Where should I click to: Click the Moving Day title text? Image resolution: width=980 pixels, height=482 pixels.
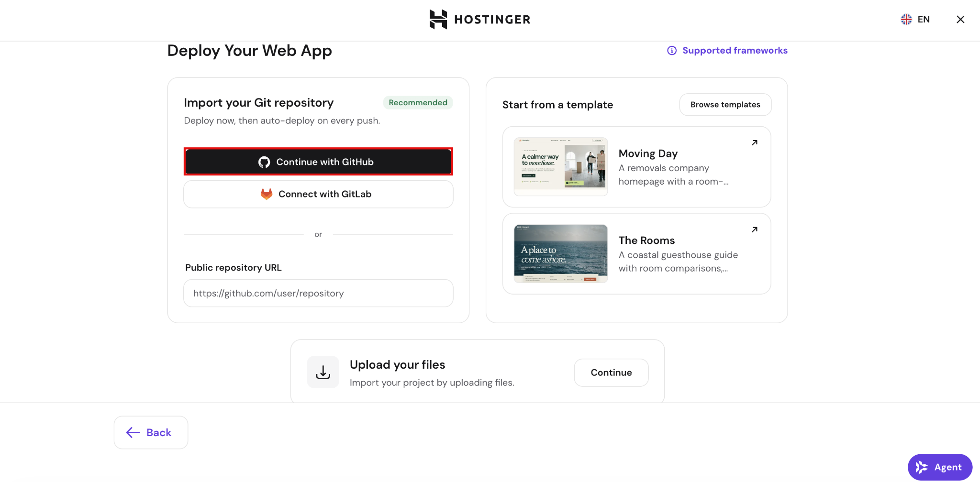coord(648,153)
